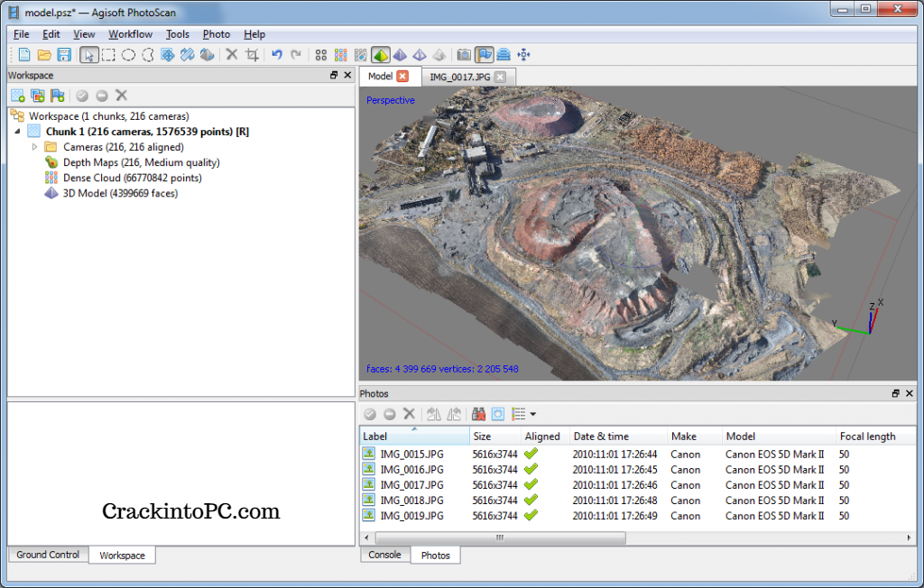The image size is (924, 588).
Task: Expand the Cameras folder node
Action: (x=35, y=147)
